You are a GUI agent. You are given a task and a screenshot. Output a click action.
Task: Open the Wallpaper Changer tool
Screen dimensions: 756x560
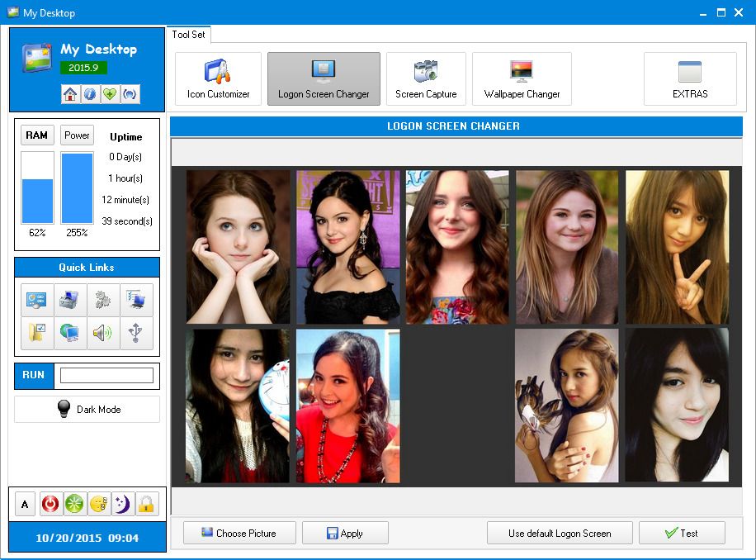(x=522, y=78)
